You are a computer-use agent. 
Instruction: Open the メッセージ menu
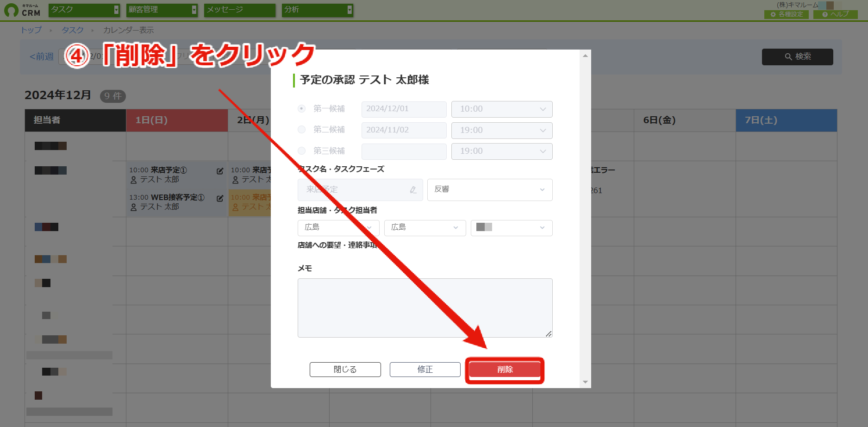pyautogui.click(x=240, y=10)
